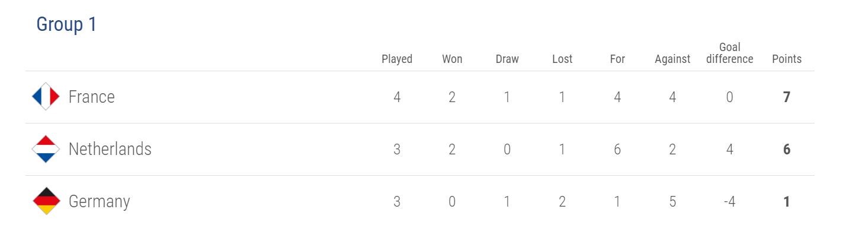This screenshot has height=228, width=868.
Task: Select the Played column header
Action: click(397, 59)
